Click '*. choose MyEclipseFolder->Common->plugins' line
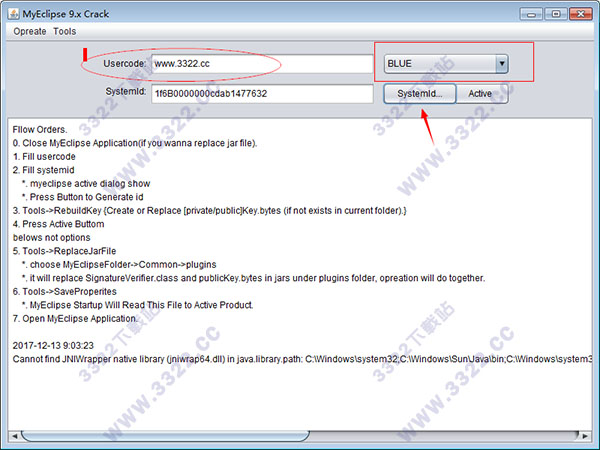The height and width of the screenshot is (450, 600). [x=119, y=264]
